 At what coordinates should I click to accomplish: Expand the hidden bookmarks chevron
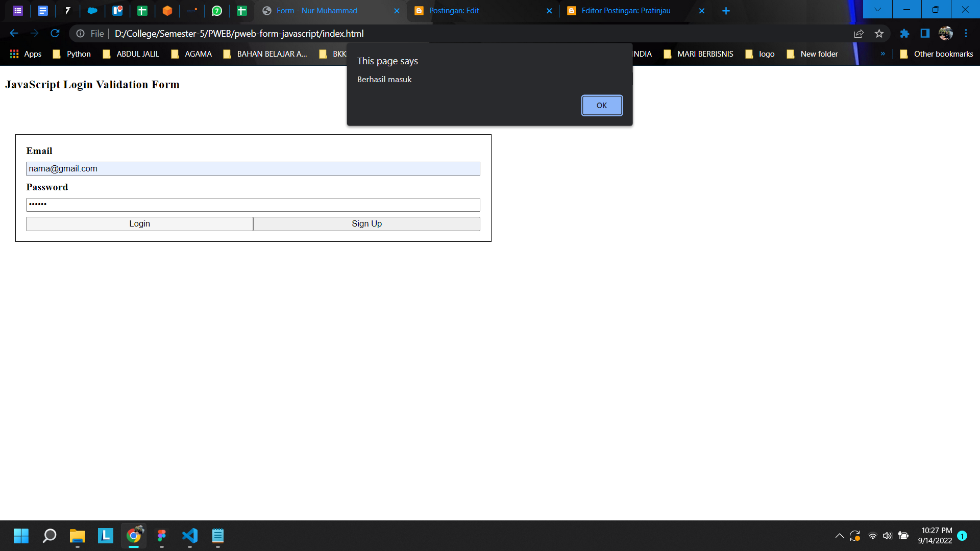(883, 54)
